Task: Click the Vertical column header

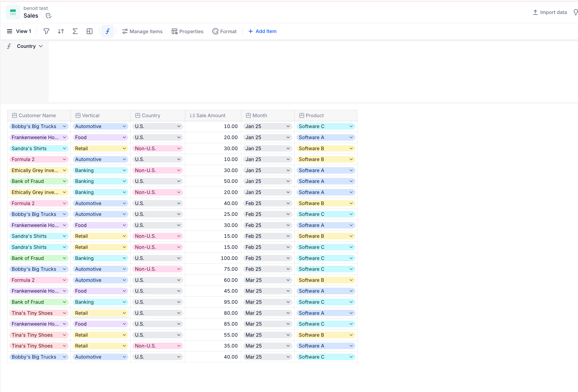Action: pos(101,116)
